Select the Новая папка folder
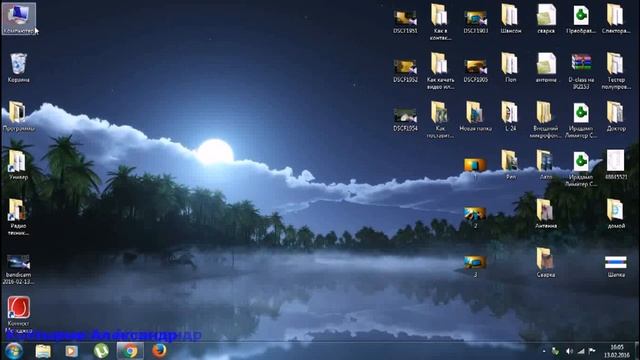 coord(475,116)
